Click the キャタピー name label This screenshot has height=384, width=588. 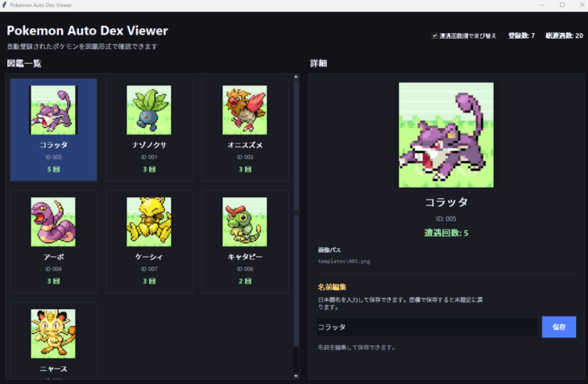pos(245,257)
